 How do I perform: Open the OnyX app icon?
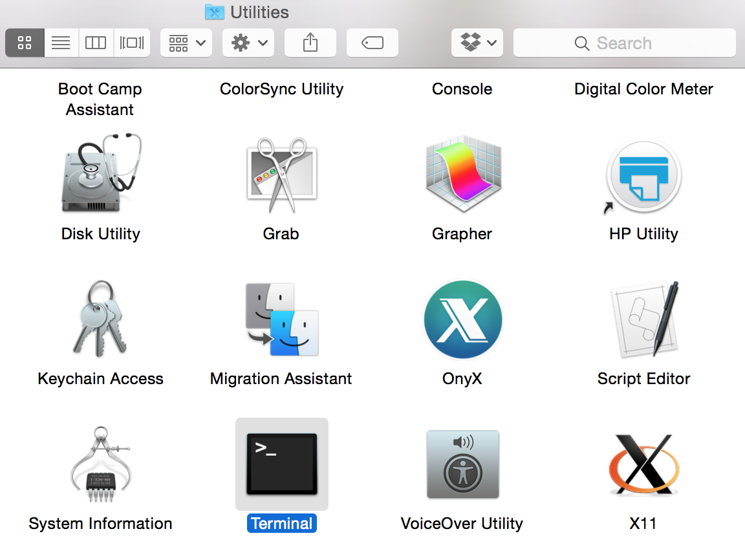(463, 319)
